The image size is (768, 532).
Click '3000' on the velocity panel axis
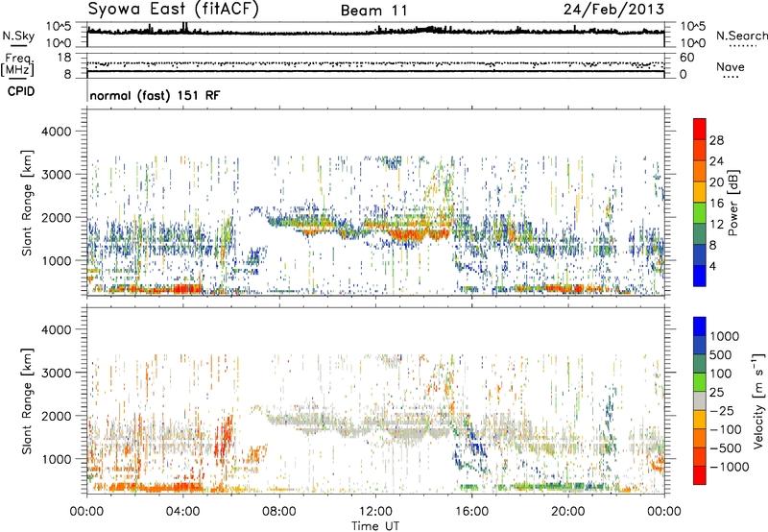(x=56, y=373)
